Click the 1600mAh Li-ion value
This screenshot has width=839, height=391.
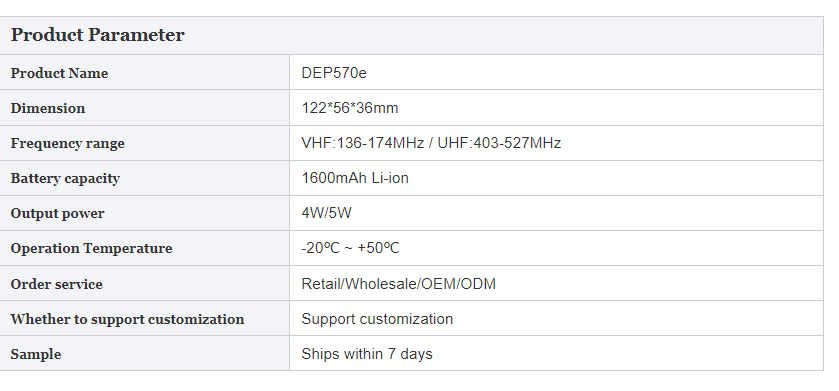(355, 178)
